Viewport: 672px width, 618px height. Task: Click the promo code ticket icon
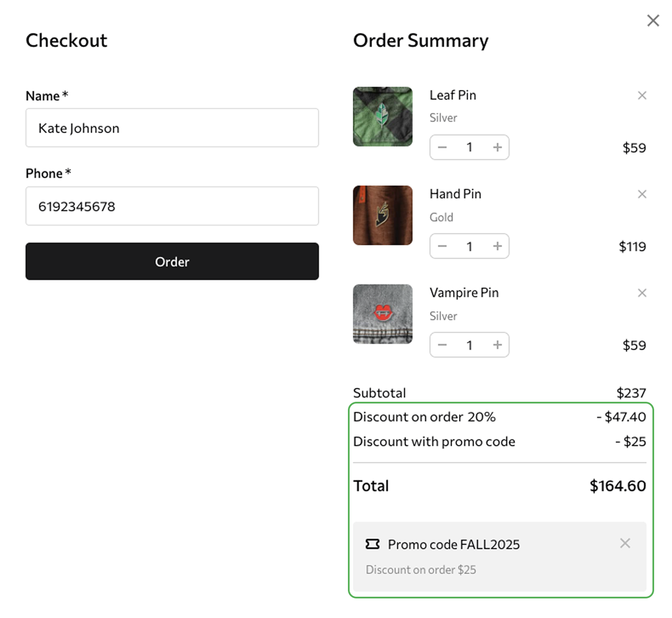pos(373,544)
